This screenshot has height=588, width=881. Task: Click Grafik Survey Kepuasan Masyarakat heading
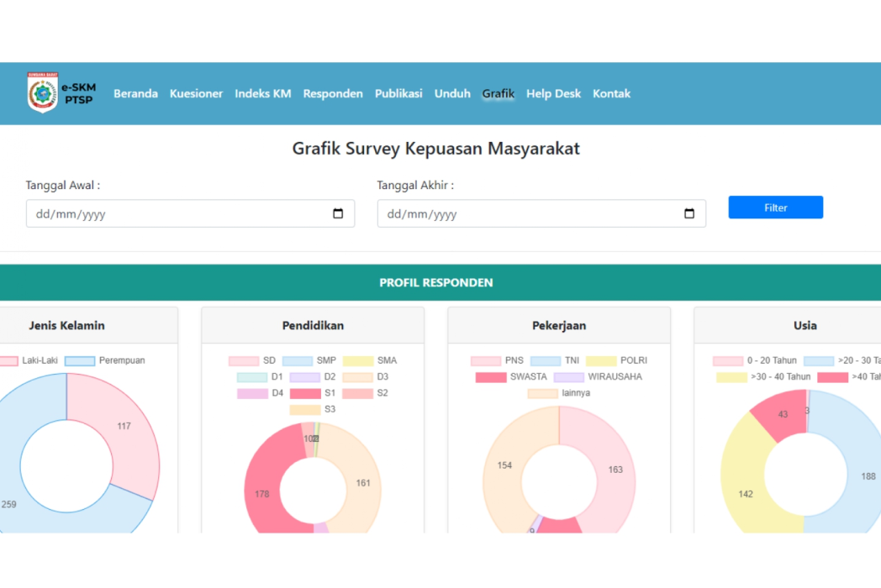(436, 149)
